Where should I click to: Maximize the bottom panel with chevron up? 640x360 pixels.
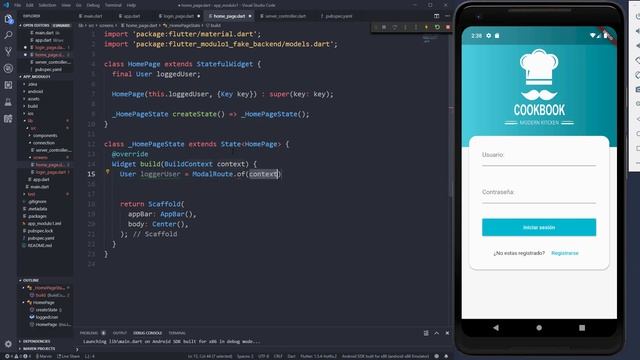[x=436, y=333]
